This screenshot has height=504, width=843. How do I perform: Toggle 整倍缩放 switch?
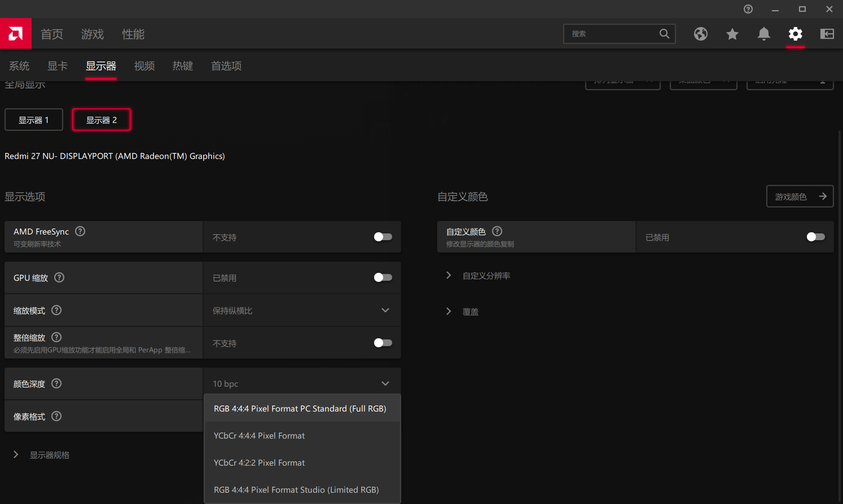[x=383, y=343]
